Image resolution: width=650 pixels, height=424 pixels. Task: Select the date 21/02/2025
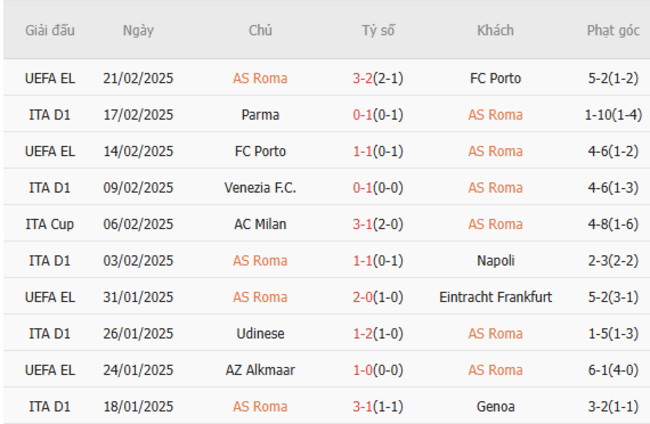[138, 78]
